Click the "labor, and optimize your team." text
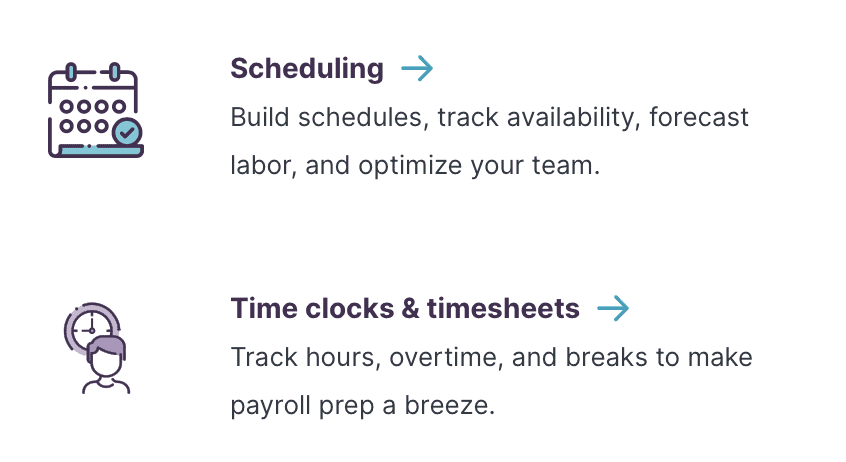Viewport: 846px width, 462px height. click(x=415, y=166)
